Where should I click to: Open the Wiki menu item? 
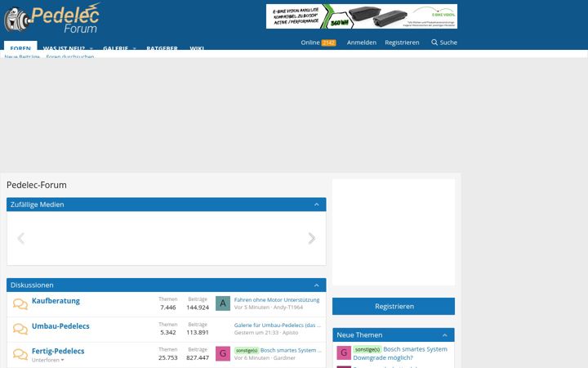tap(197, 48)
